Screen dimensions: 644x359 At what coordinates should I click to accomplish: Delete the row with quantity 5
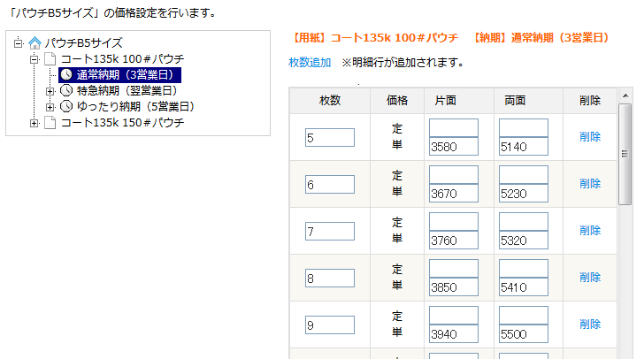pyautogui.click(x=590, y=137)
